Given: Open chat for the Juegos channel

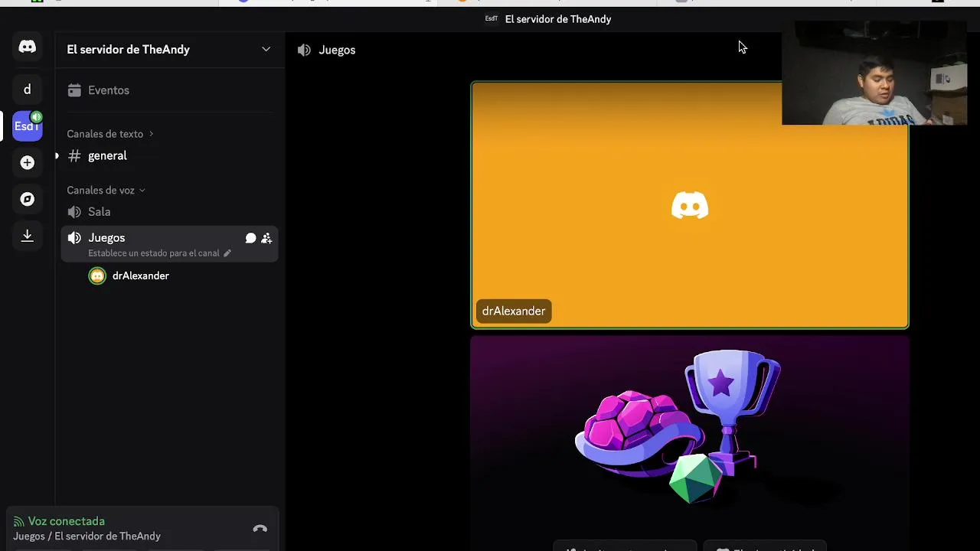Looking at the screenshot, I should coord(250,238).
